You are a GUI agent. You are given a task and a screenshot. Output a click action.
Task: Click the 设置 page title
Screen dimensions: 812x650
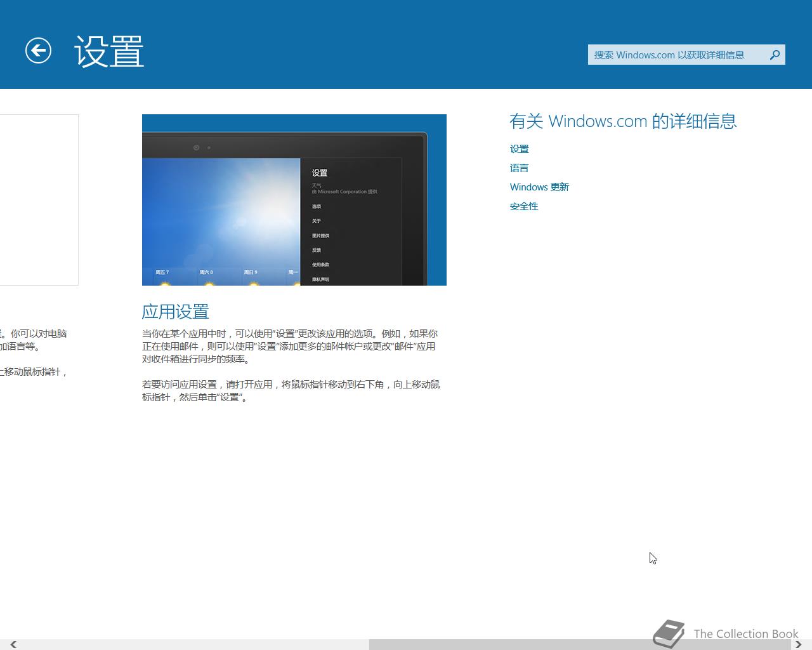coord(109,51)
